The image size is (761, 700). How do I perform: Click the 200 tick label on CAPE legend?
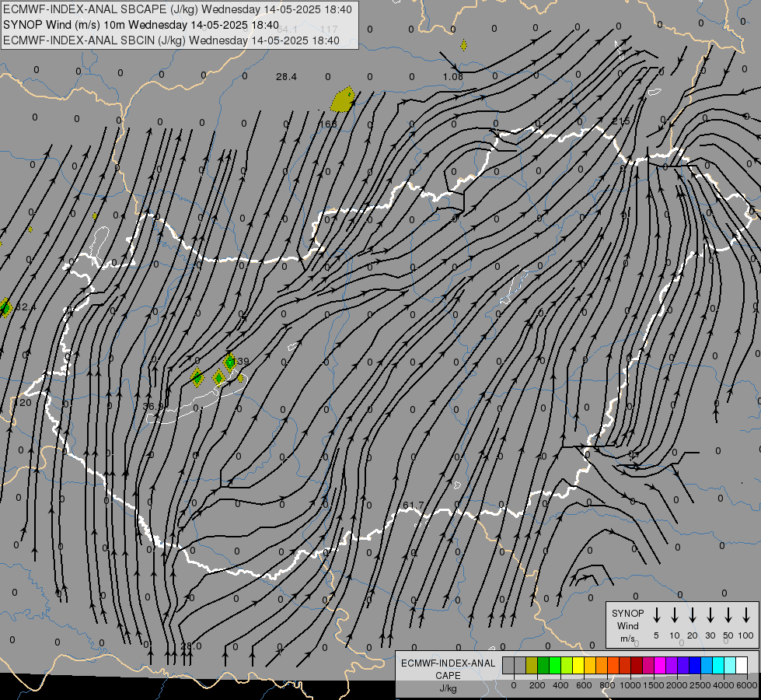pyautogui.click(x=537, y=685)
